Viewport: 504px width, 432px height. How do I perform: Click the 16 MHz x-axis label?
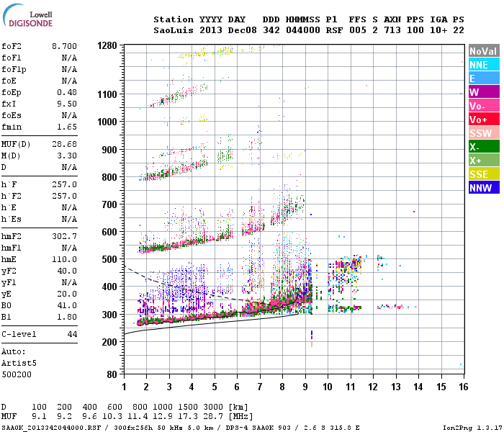click(464, 387)
